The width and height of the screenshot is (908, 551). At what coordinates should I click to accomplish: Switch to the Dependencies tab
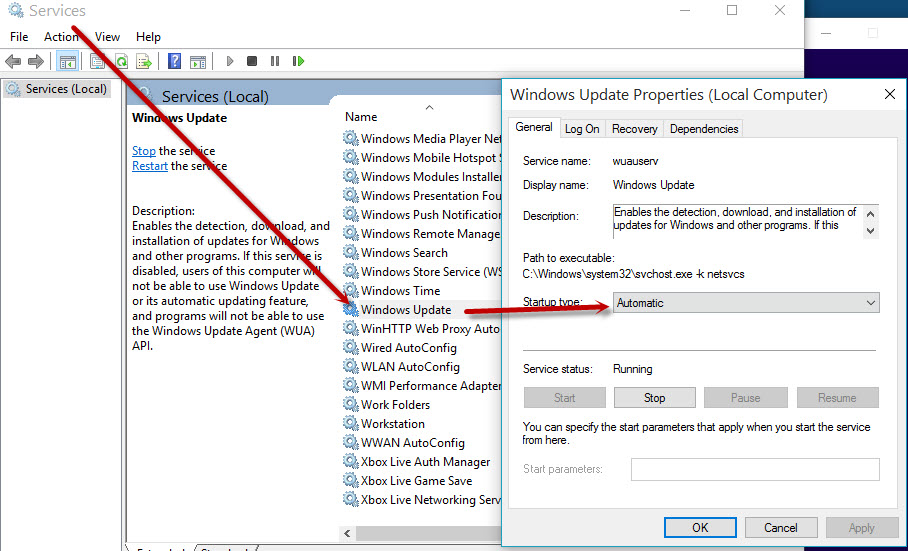tap(704, 129)
